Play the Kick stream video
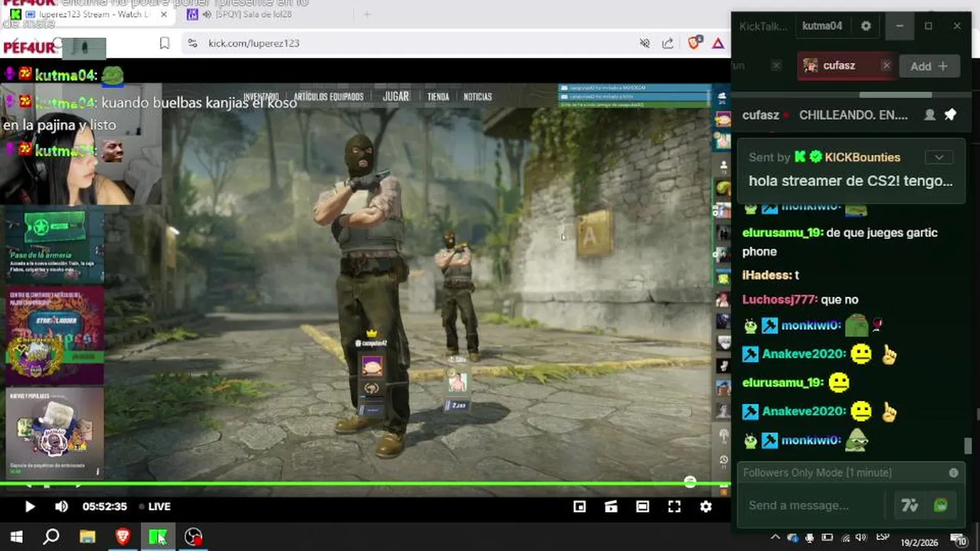 [x=29, y=507]
